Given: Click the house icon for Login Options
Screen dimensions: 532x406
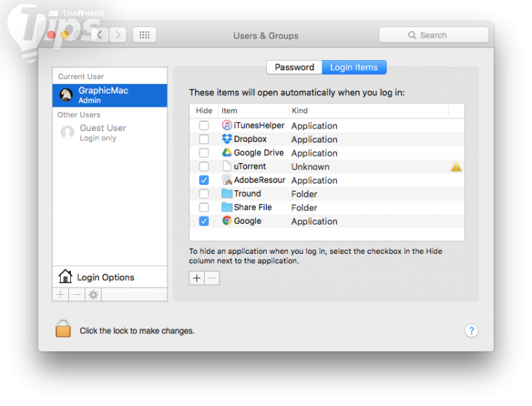Looking at the screenshot, I should pyautogui.click(x=65, y=277).
